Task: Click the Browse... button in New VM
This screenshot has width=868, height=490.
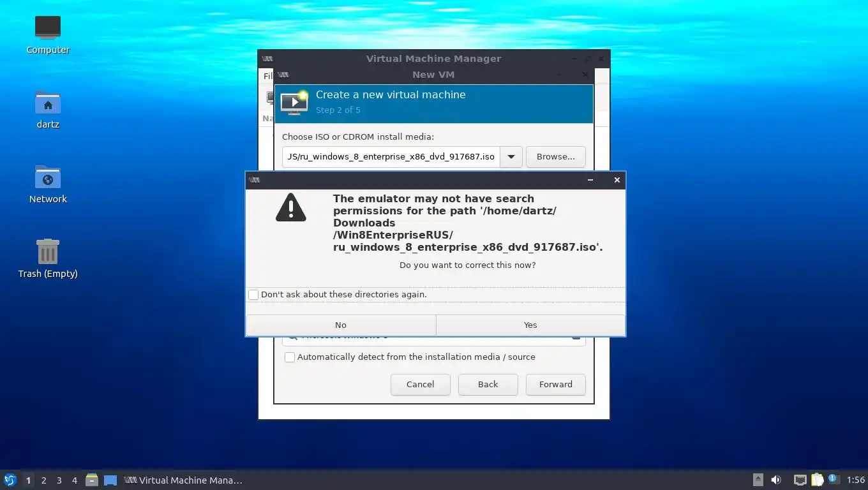Action: pos(555,156)
